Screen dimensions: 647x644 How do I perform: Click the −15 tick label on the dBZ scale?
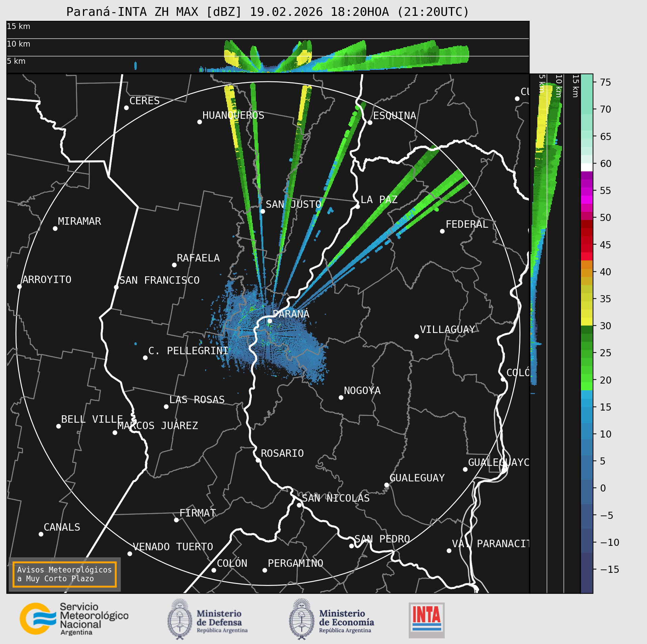[610, 569]
